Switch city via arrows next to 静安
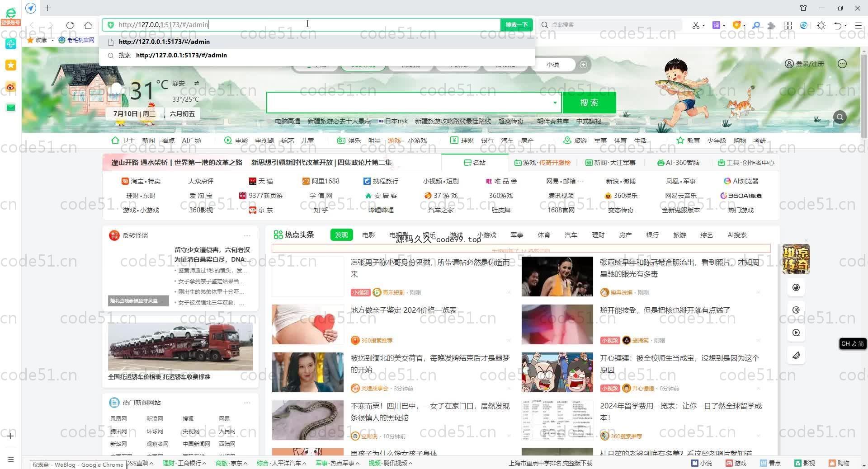868x469 pixels. click(197, 83)
